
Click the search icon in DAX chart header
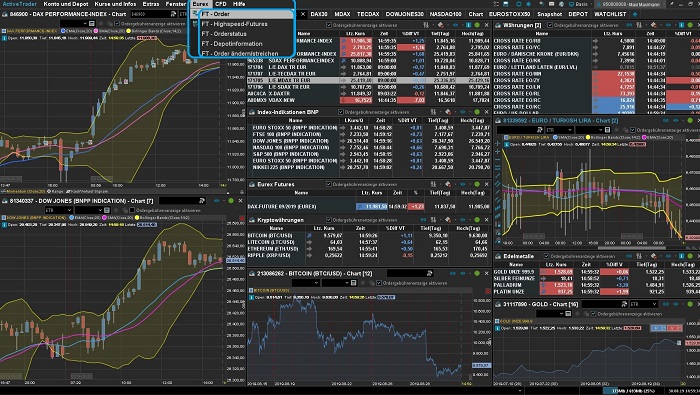pyautogui.click(x=174, y=14)
